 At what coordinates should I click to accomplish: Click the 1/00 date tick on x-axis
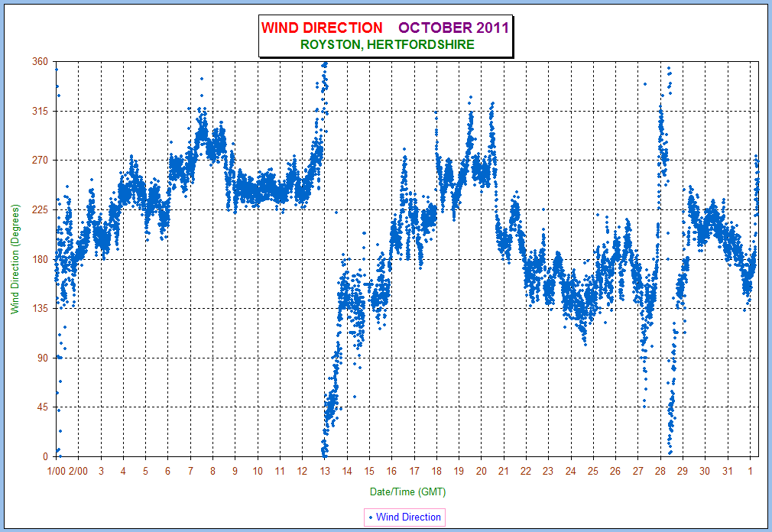57,471
